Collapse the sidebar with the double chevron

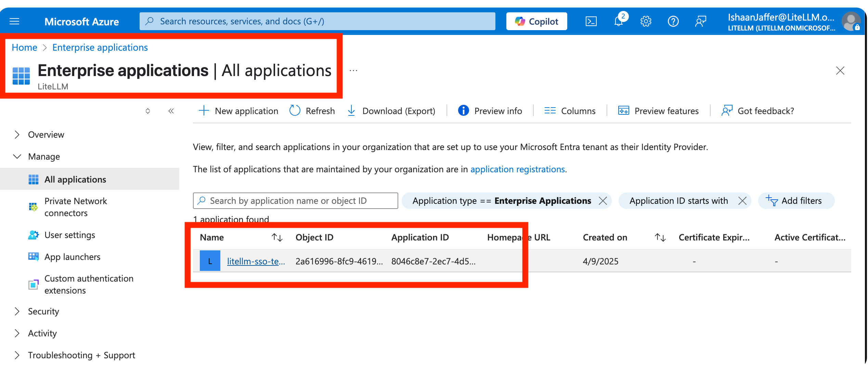(x=171, y=111)
